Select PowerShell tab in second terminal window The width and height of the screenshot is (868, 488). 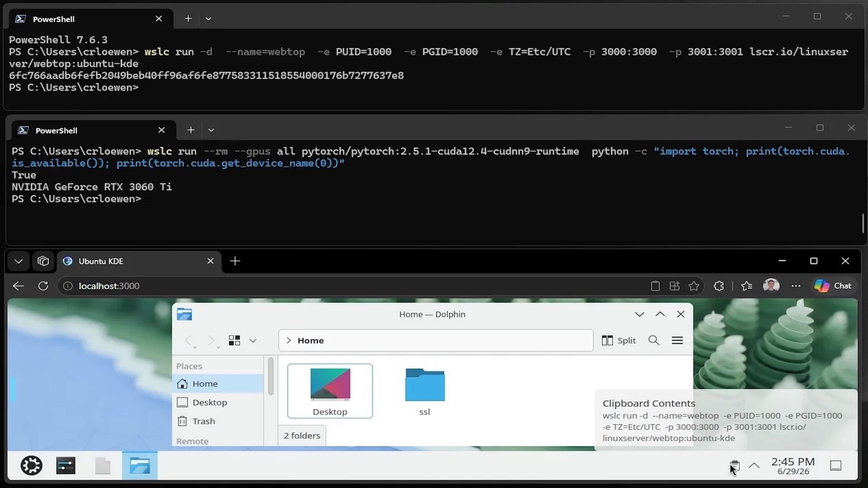click(94, 130)
